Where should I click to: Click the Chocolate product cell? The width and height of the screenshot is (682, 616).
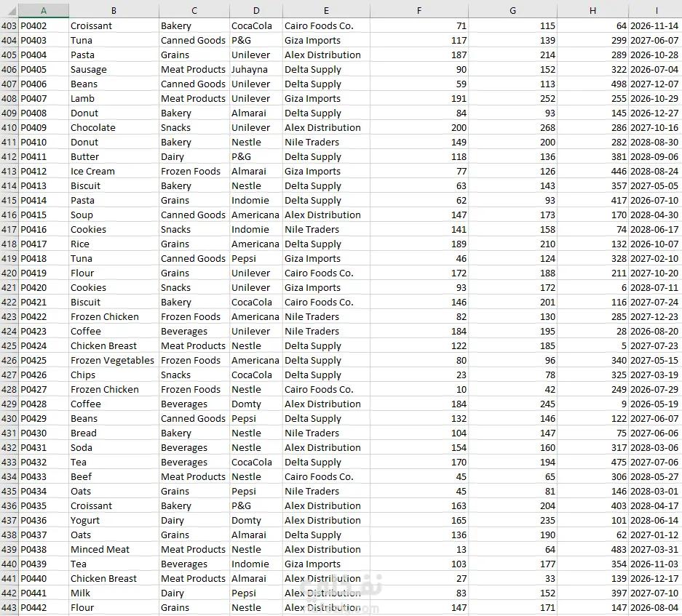point(114,127)
